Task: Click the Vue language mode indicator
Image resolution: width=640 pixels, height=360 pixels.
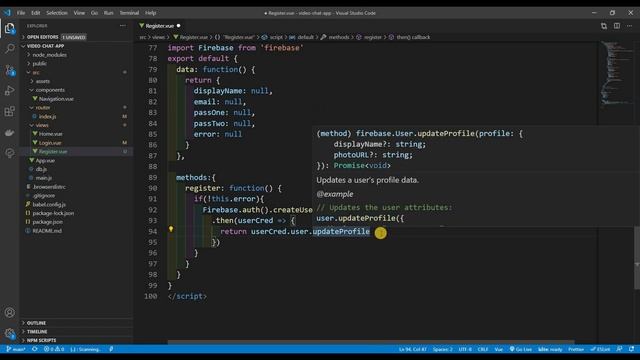Action: (498, 349)
